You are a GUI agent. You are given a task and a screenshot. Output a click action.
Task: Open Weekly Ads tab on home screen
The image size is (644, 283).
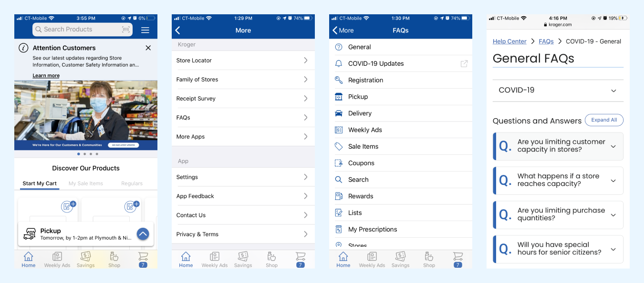pyautogui.click(x=57, y=260)
